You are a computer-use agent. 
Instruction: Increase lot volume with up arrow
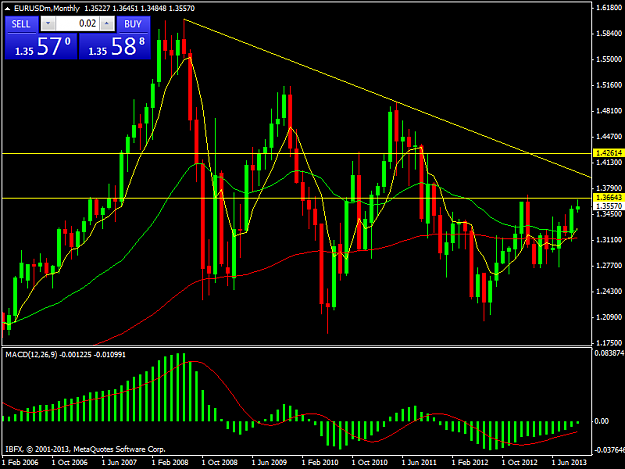107,24
